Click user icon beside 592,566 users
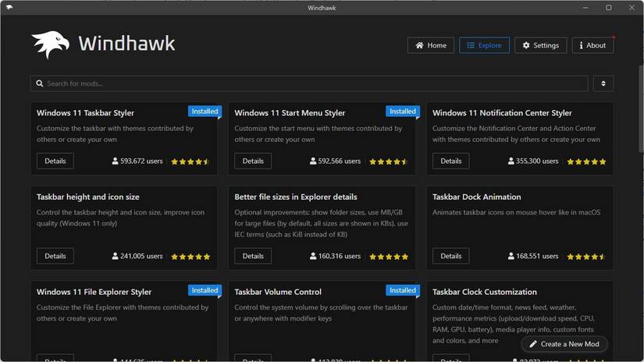 coord(313,161)
